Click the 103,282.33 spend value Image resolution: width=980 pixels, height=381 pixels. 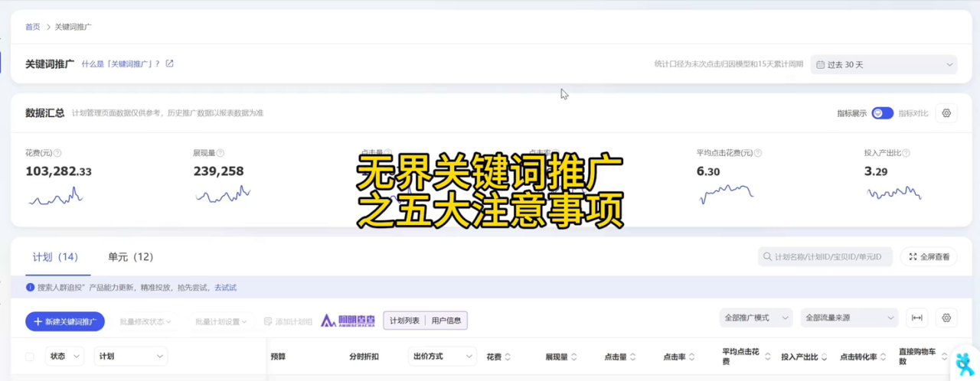point(58,171)
